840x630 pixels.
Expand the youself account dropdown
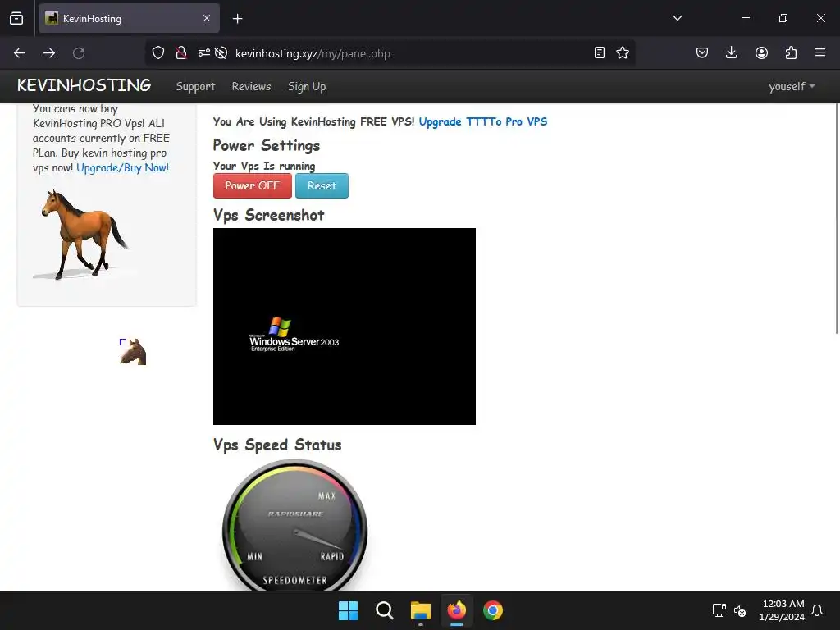click(x=792, y=86)
